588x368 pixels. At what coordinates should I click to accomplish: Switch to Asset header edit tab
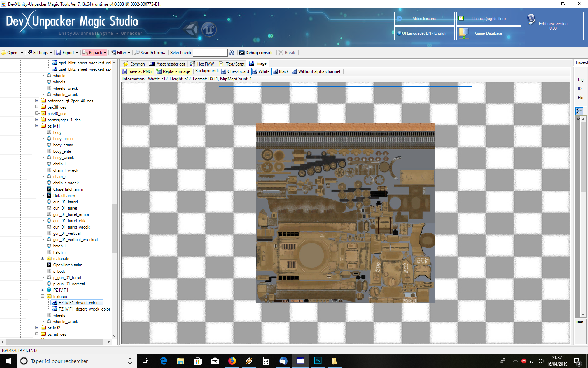coord(167,64)
